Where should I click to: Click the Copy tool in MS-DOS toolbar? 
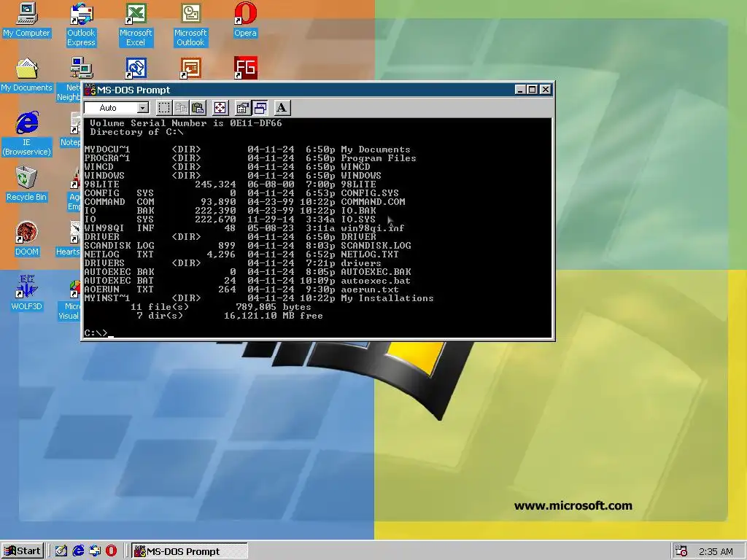(x=181, y=108)
